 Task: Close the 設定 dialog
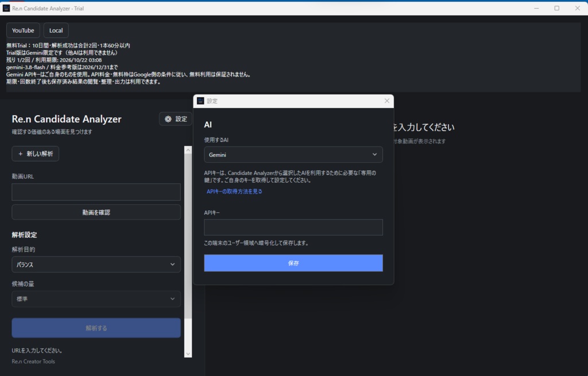click(386, 101)
